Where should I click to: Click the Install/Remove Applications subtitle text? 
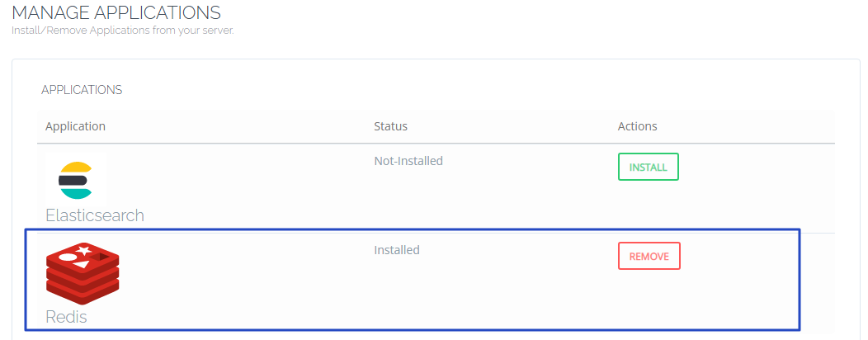(123, 31)
